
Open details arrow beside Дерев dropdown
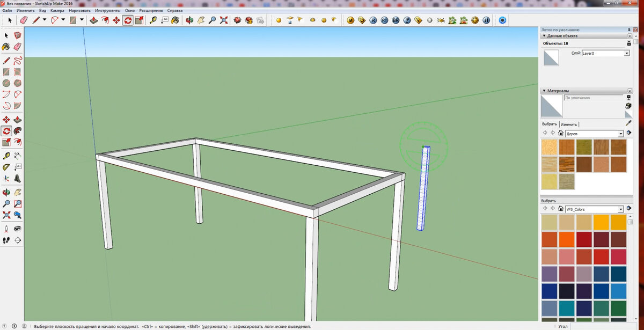click(x=629, y=133)
